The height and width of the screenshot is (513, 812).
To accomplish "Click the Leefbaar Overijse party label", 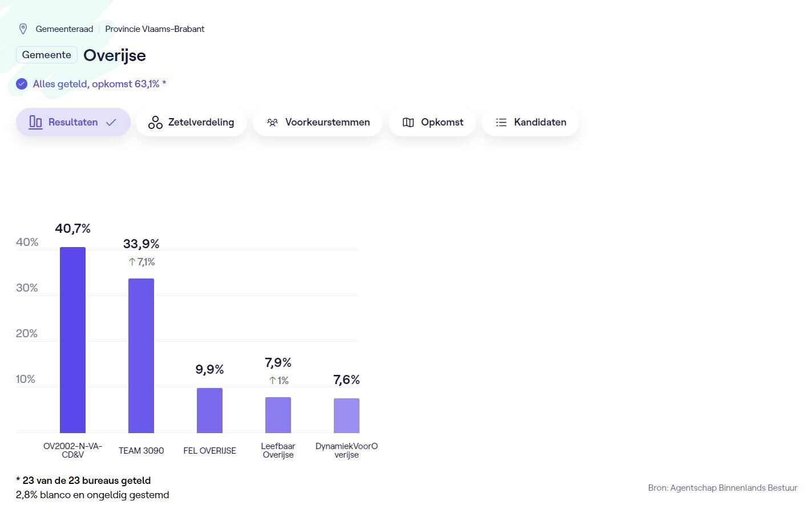I will [x=278, y=450].
